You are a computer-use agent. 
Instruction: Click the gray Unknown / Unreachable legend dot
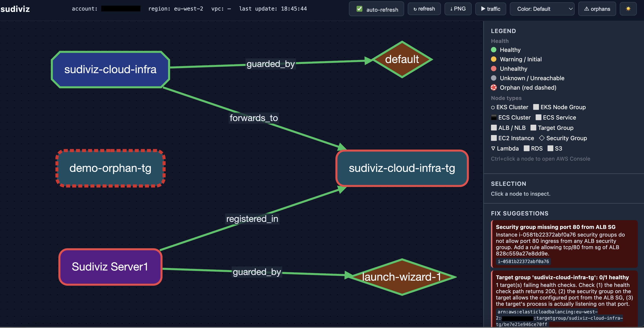[493, 78]
